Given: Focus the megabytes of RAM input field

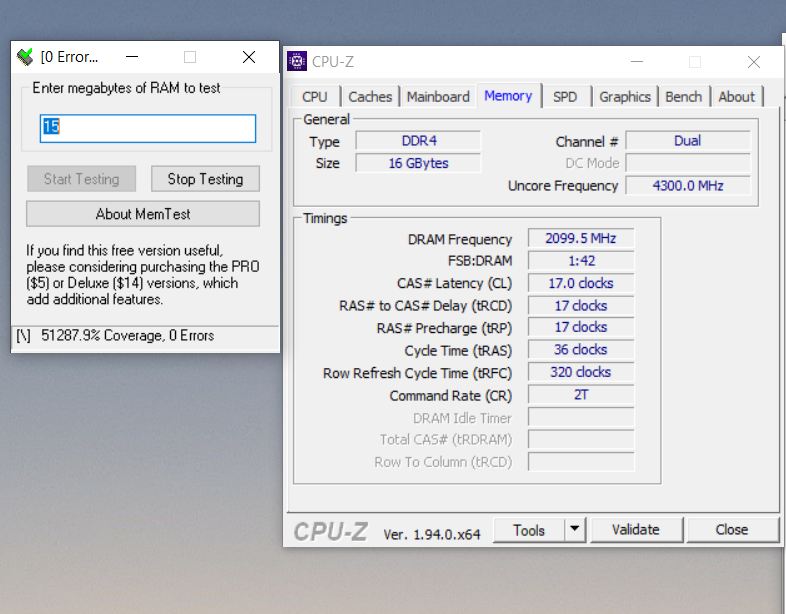Looking at the screenshot, I should [x=148, y=128].
